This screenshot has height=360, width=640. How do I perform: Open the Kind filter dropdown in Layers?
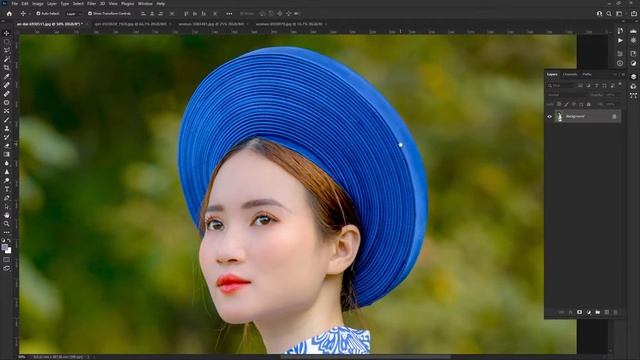pos(561,86)
